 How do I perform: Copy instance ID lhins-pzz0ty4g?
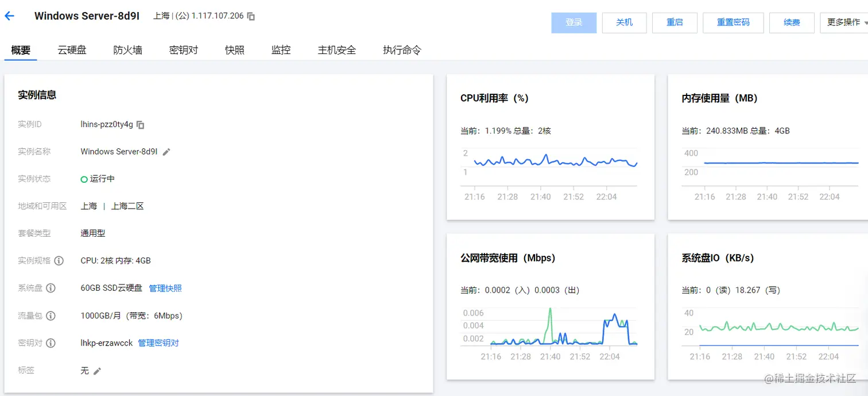141,125
